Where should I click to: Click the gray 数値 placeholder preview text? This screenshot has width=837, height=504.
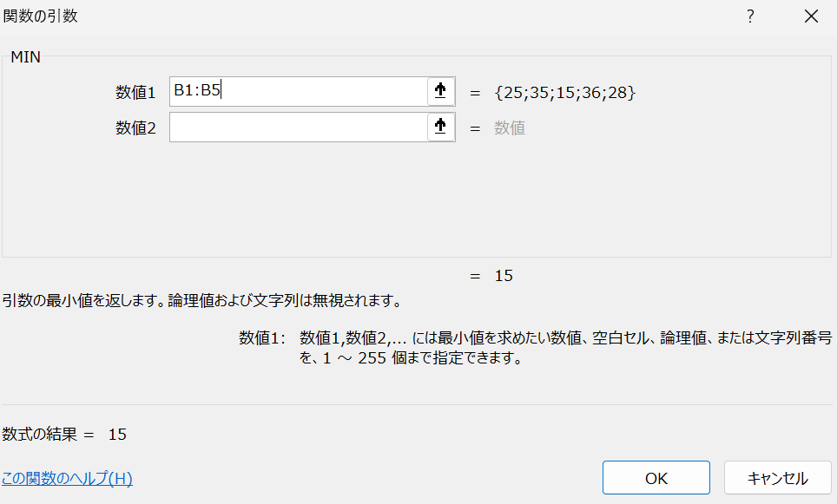coord(510,128)
